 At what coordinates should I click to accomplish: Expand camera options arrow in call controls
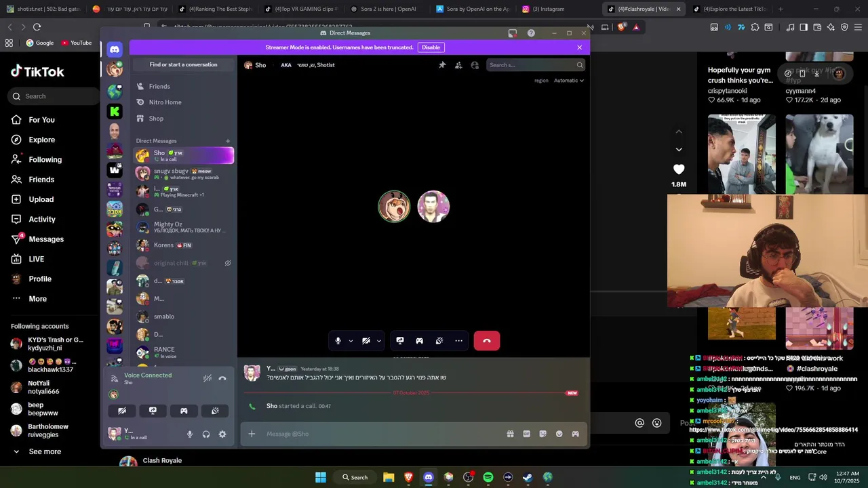[378, 341]
